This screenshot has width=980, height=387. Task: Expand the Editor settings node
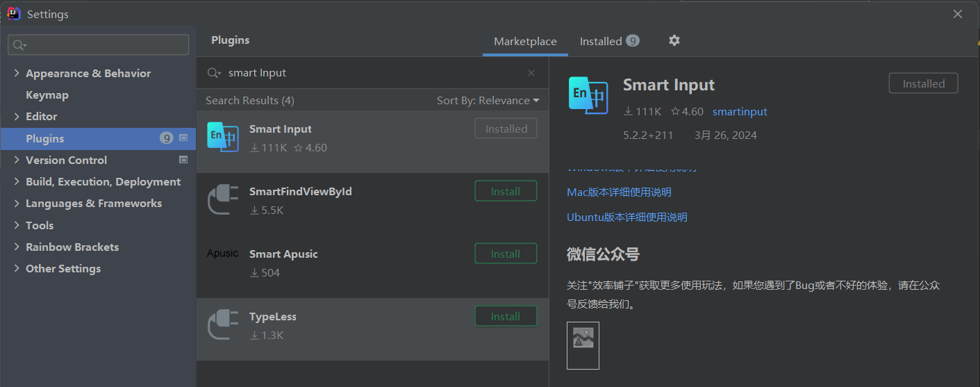tap(17, 116)
